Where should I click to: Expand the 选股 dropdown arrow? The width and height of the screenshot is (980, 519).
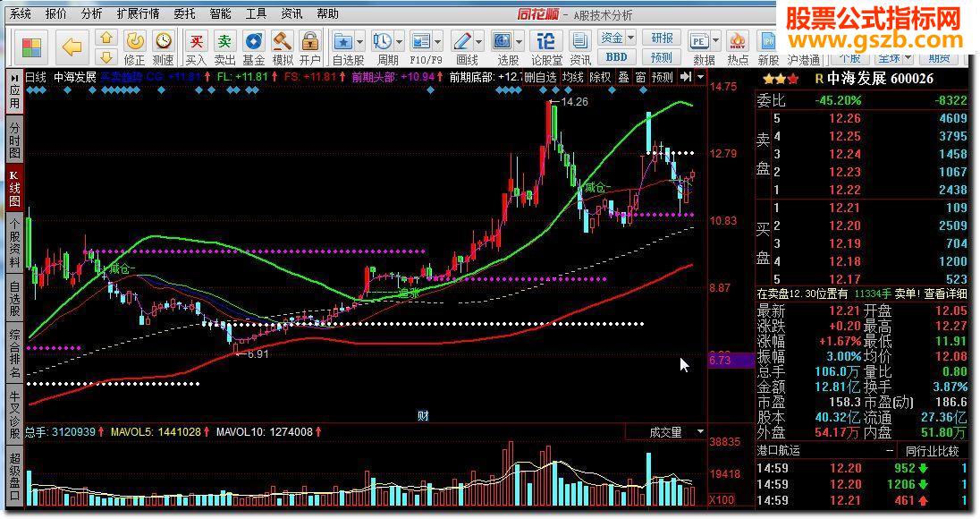[520, 42]
